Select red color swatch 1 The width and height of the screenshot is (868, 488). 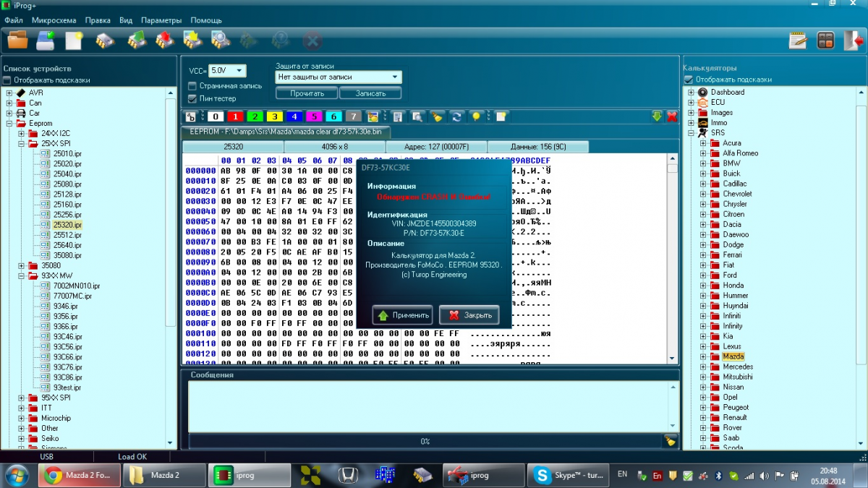click(235, 116)
